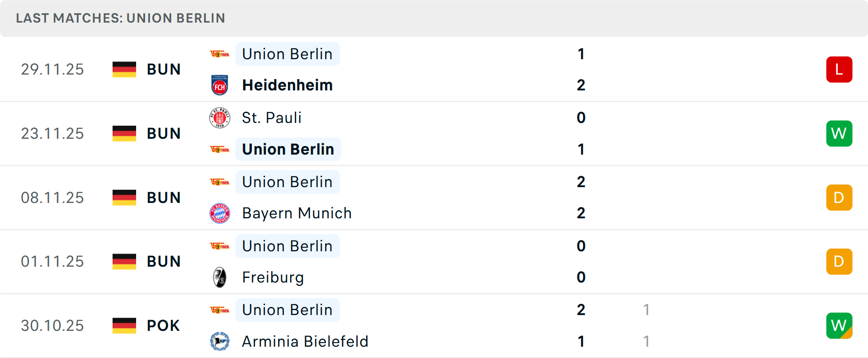Click the 08.11.25 match date
This screenshot has width=868, height=358.
52,198
